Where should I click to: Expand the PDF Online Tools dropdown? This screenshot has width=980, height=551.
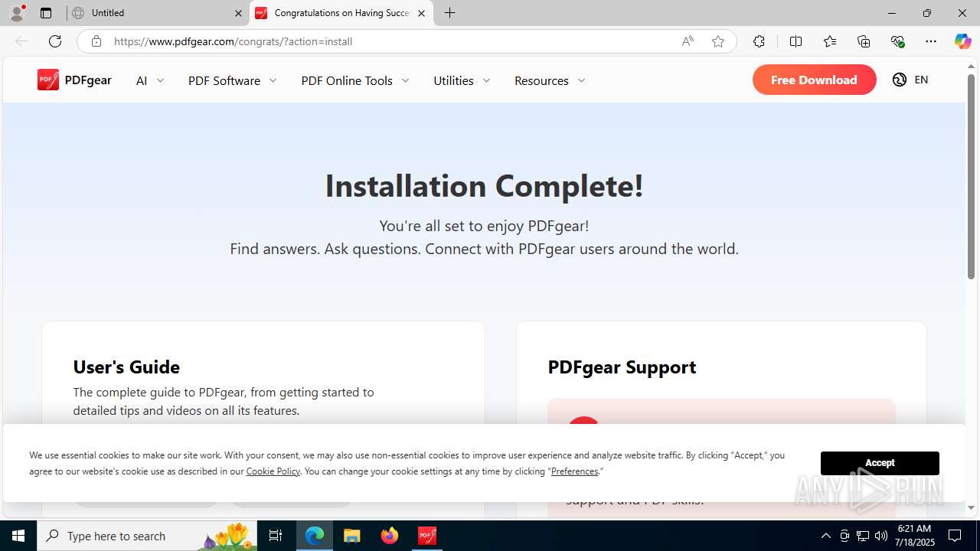pos(355,80)
